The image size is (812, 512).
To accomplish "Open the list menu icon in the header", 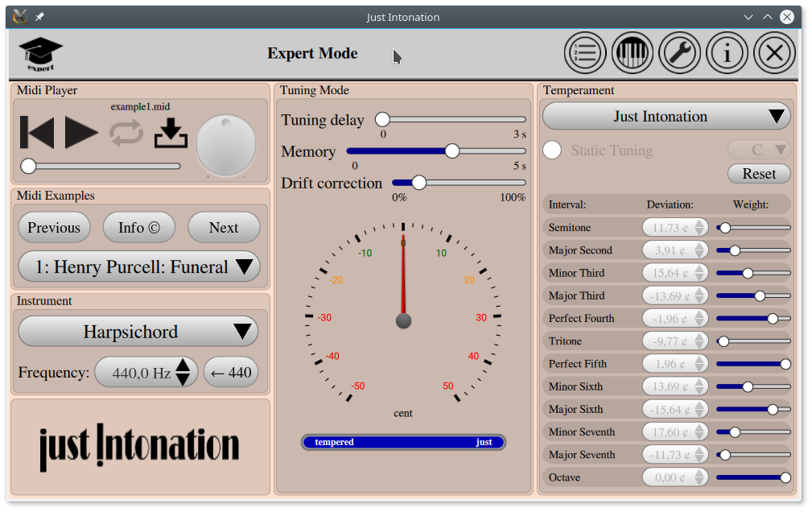I will coord(585,54).
